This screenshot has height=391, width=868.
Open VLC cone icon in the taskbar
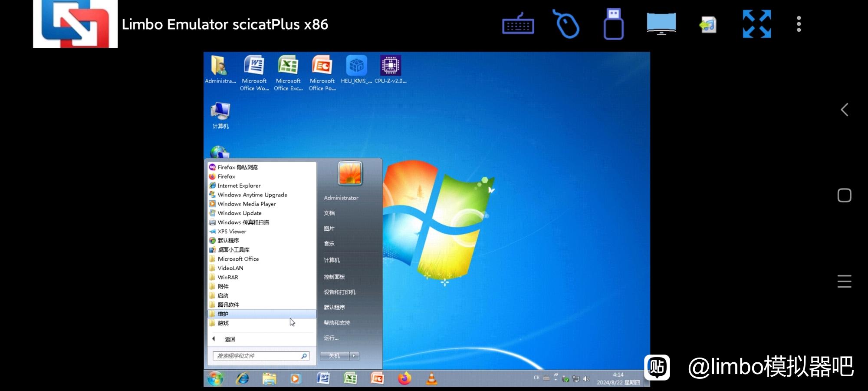click(x=431, y=378)
